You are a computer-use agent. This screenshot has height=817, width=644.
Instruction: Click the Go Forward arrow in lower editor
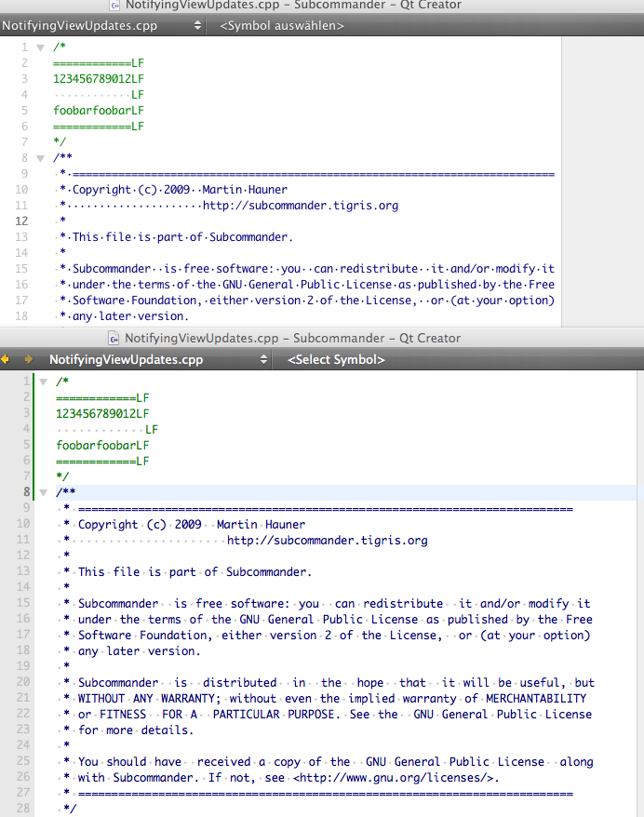pos(28,359)
